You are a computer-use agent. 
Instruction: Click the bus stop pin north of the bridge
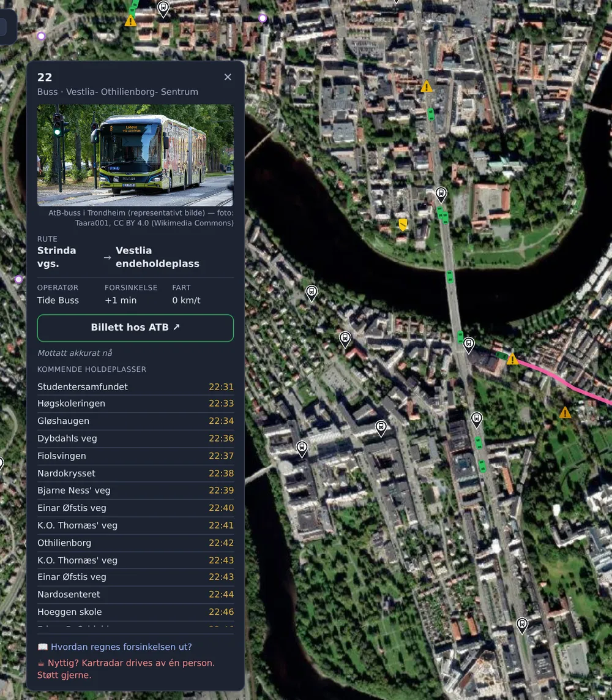pos(441,195)
